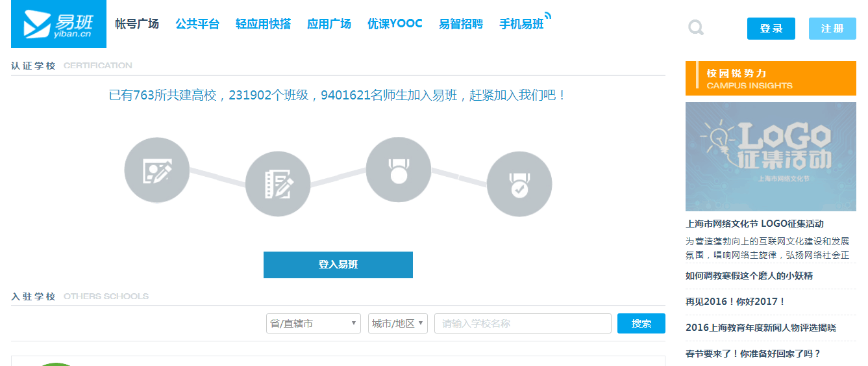Expand the 省/直辖市 province dropdown
This screenshot has width=868, height=366.
pos(313,323)
